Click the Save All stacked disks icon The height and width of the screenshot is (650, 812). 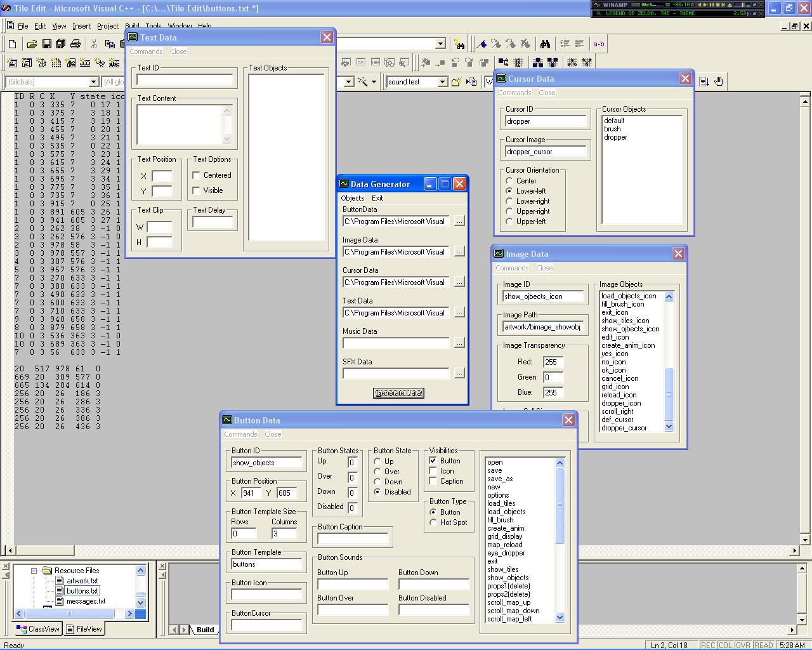[61, 44]
